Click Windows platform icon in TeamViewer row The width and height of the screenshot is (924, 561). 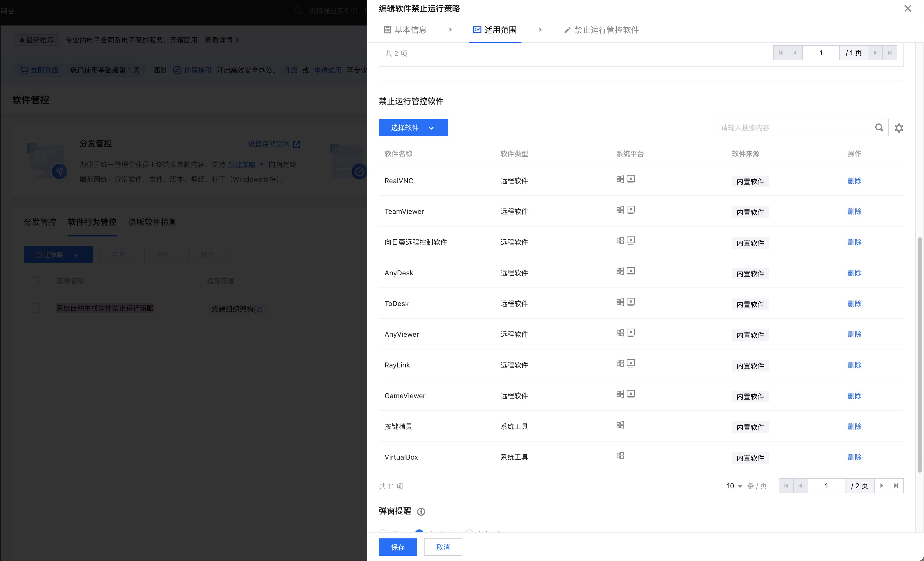tap(620, 210)
